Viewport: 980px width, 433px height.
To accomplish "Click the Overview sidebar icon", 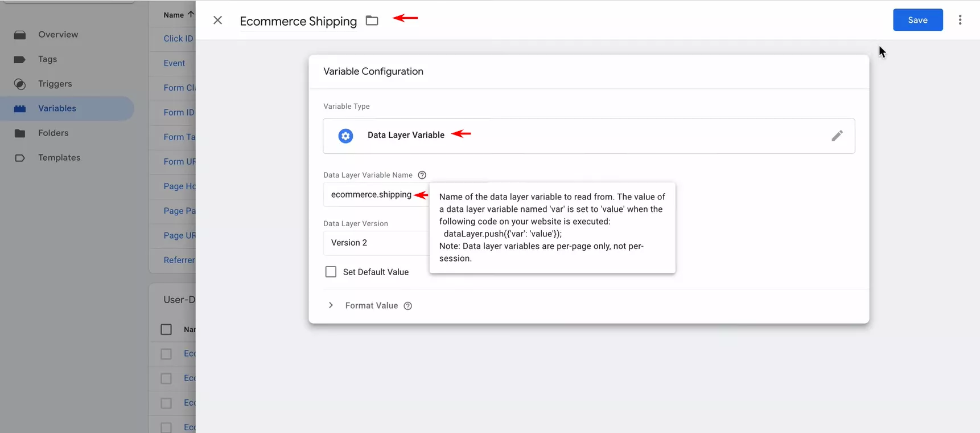I will pyautogui.click(x=20, y=35).
